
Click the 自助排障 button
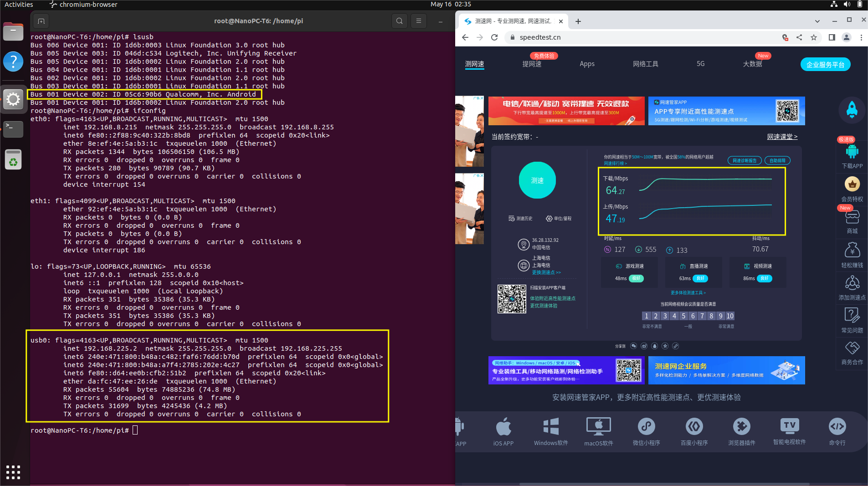click(777, 160)
